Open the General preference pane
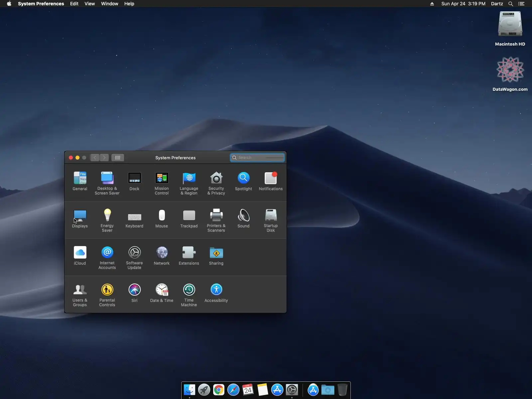532x399 pixels. 80,181
